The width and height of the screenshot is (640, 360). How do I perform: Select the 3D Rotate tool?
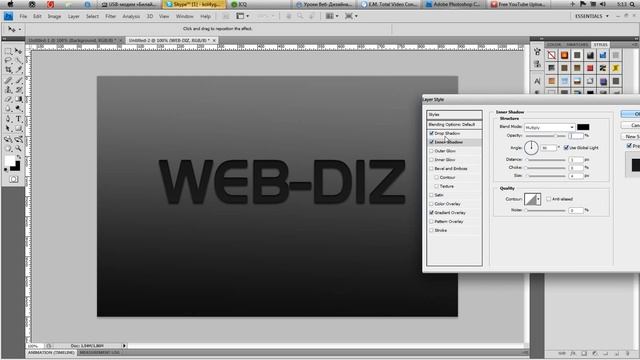tap(8, 139)
